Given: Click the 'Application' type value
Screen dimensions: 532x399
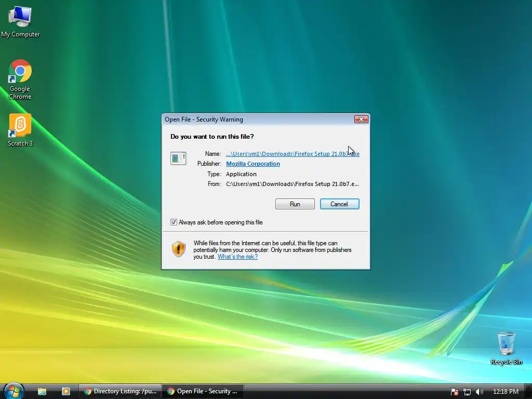Looking at the screenshot, I should click(241, 174).
